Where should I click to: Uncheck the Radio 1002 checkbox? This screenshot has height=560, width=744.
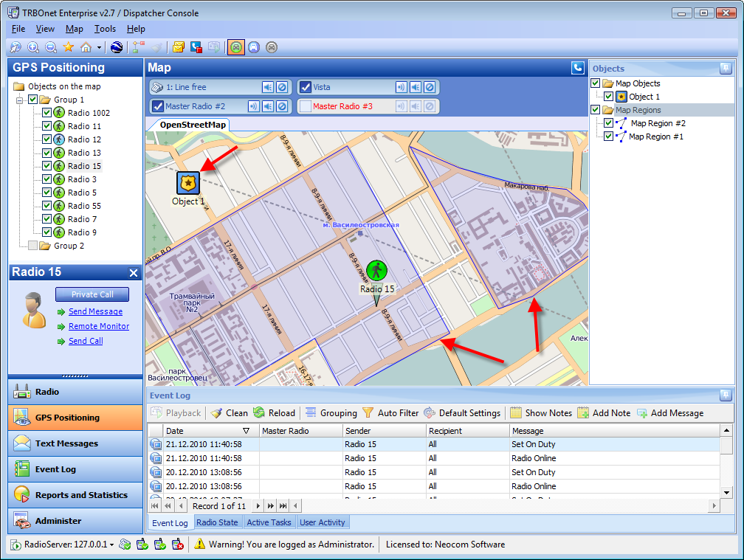click(x=46, y=113)
